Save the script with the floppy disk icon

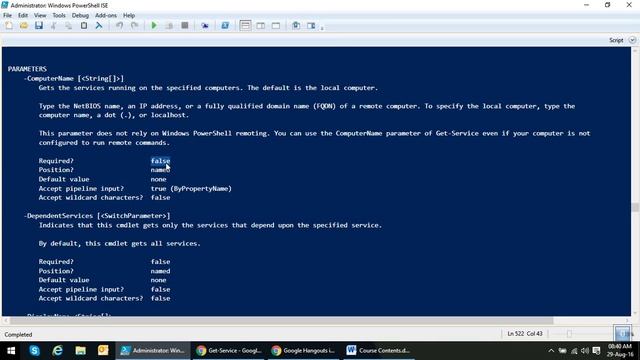(39, 25)
